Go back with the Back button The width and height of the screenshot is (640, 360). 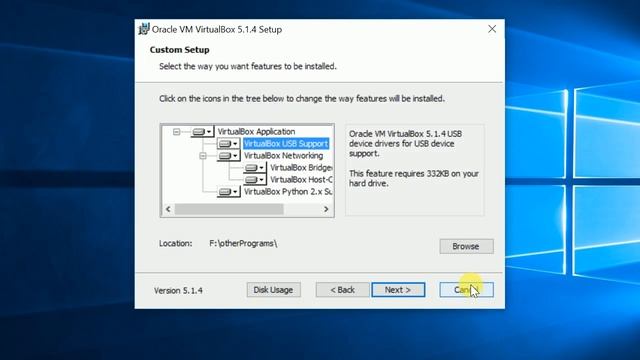[x=342, y=290]
